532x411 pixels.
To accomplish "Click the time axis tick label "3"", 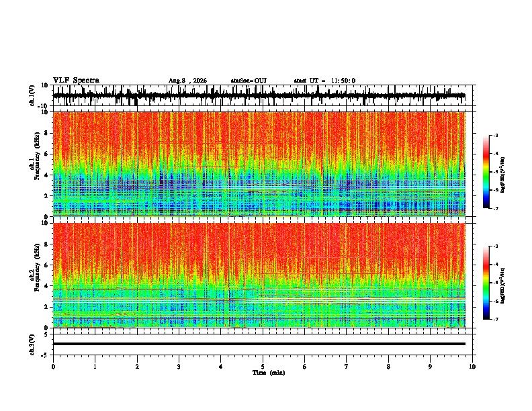I will (x=179, y=367).
